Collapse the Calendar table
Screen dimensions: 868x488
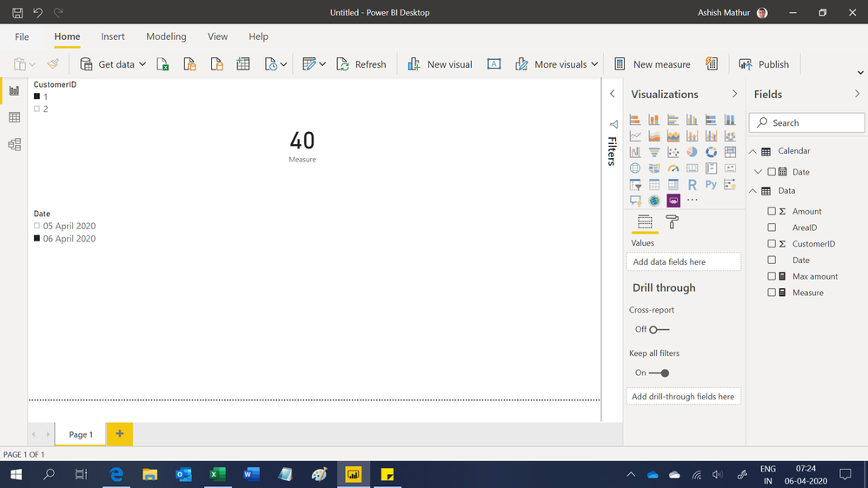[x=752, y=151]
